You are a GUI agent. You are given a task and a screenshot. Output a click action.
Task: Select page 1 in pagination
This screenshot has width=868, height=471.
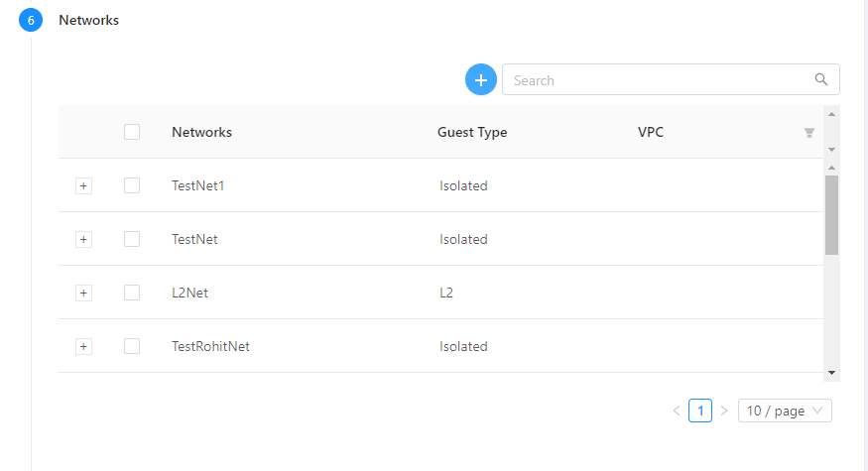(x=700, y=411)
